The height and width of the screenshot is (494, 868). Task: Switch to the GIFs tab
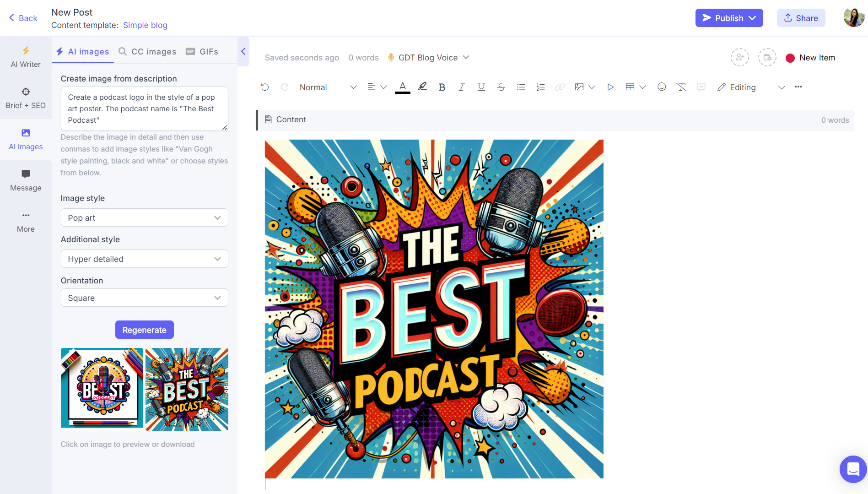pos(202,52)
